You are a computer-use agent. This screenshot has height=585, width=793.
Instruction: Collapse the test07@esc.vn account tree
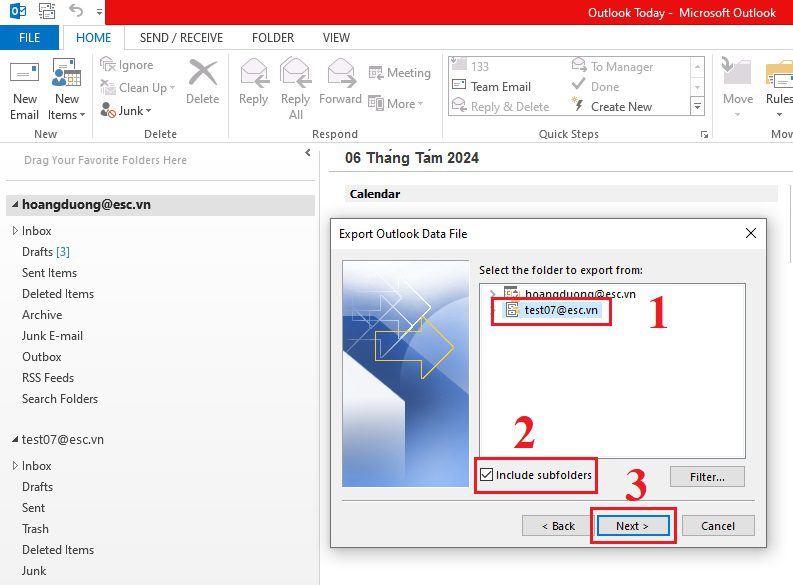(x=15, y=439)
